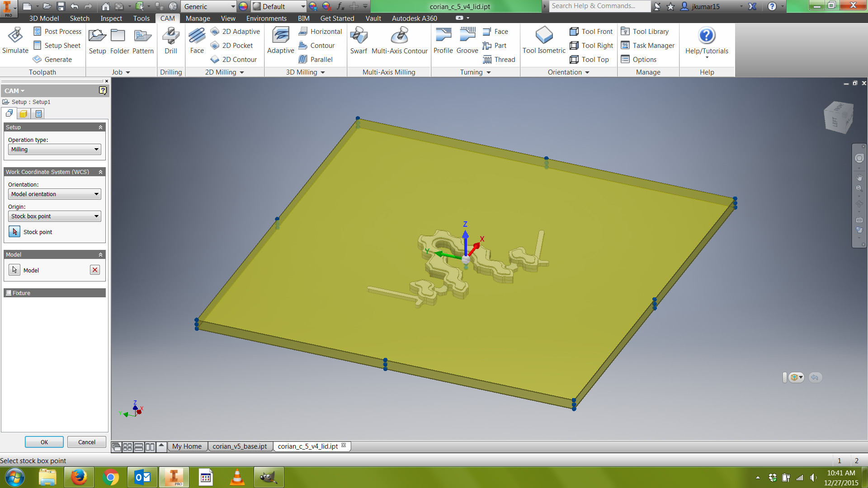The height and width of the screenshot is (488, 868).
Task: Select Multi-Axis Contour operation
Action: click(x=399, y=40)
